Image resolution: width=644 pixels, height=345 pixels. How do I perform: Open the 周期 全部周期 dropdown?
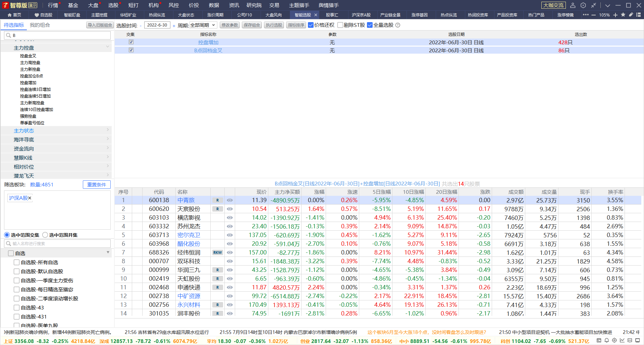pos(203,25)
